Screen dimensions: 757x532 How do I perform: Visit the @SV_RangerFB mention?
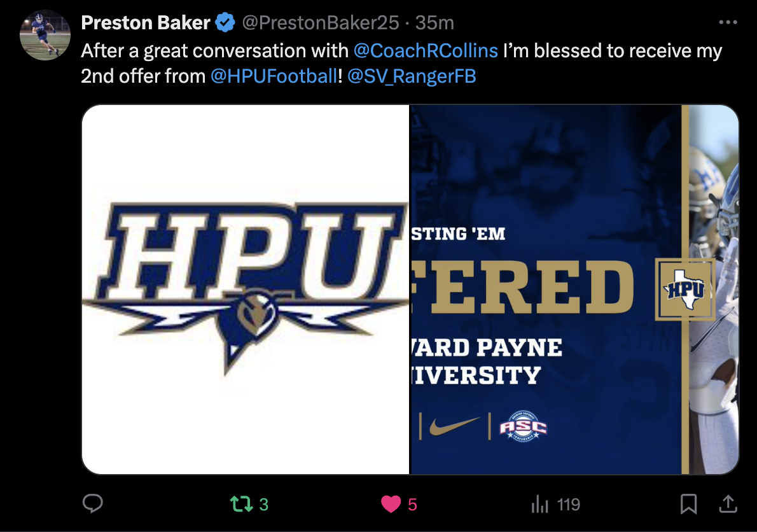pyautogui.click(x=412, y=76)
